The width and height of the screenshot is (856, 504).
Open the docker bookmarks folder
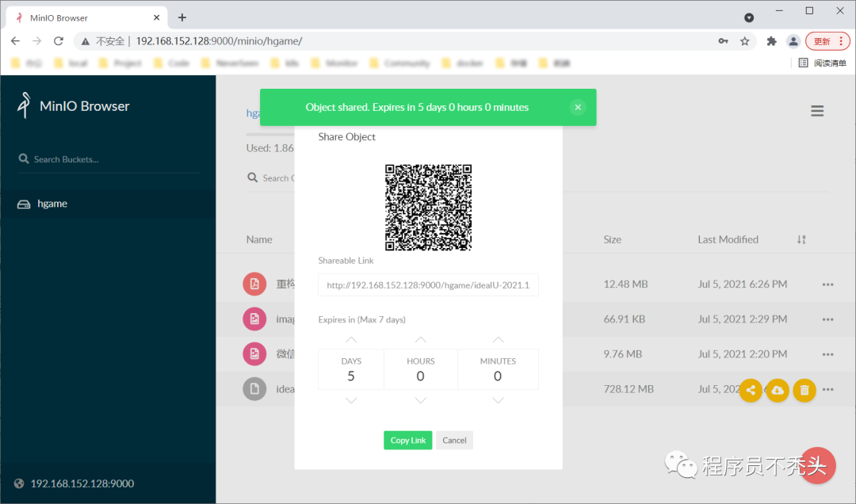tap(463, 63)
